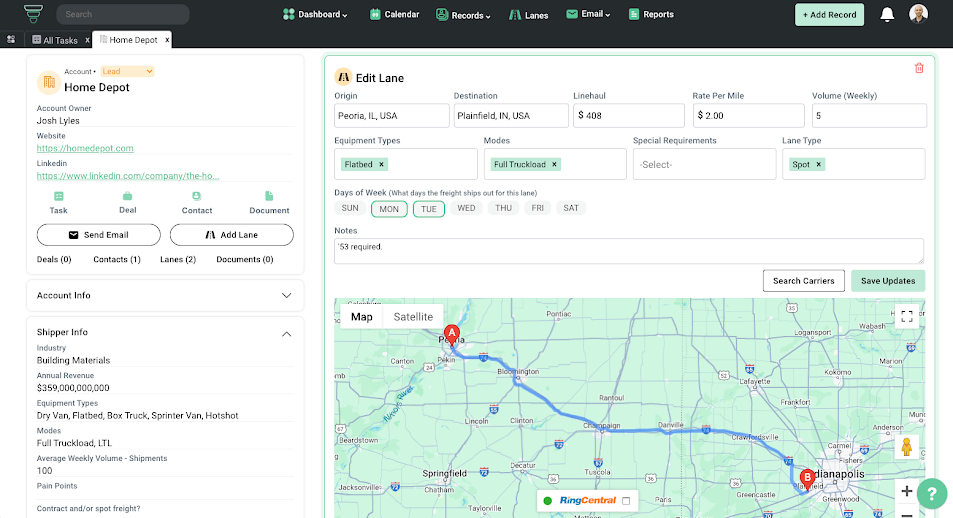This screenshot has height=518, width=953.
Task: Click the grid icon left of All Tasks
Action: (11, 40)
